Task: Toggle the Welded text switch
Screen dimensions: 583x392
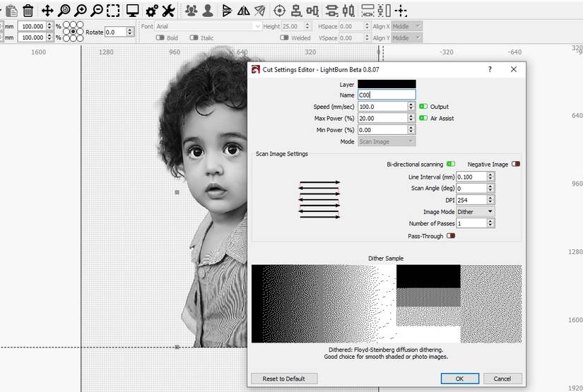Action: [x=284, y=37]
